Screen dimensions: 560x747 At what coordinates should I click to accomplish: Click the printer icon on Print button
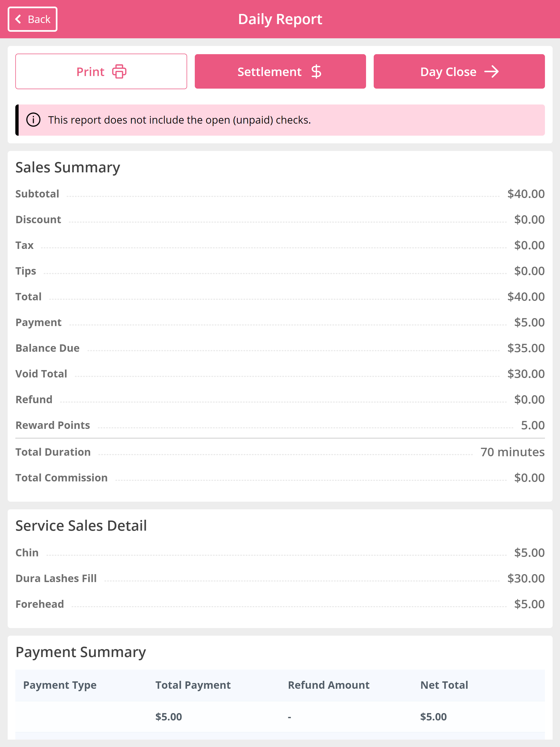(119, 72)
